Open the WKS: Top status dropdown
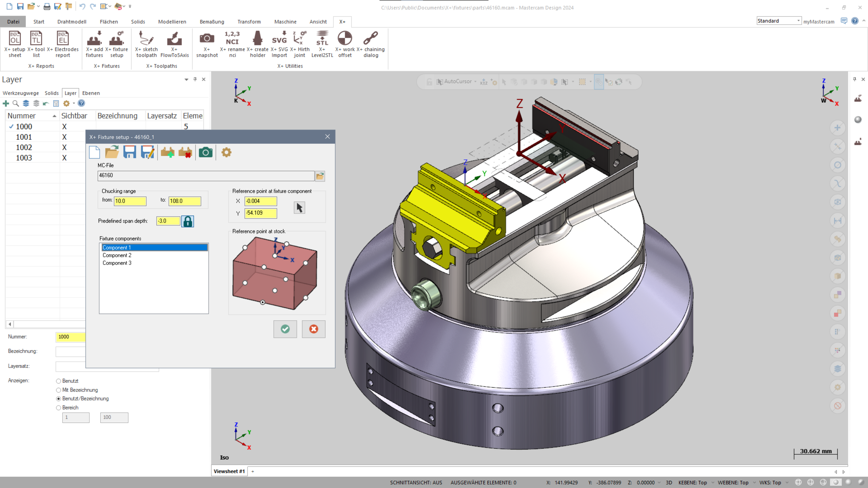 pyautogui.click(x=787, y=483)
